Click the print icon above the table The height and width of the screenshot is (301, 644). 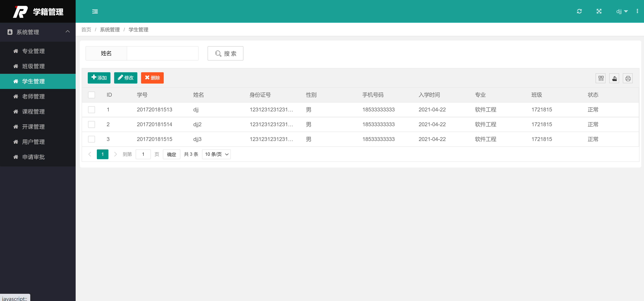coord(628,78)
